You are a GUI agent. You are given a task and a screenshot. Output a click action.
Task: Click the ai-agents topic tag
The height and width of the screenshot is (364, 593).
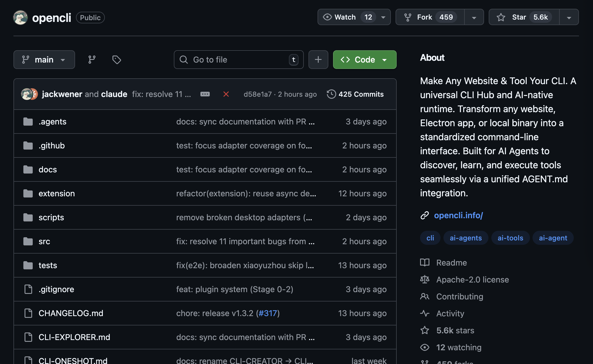(x=466, y=238)
